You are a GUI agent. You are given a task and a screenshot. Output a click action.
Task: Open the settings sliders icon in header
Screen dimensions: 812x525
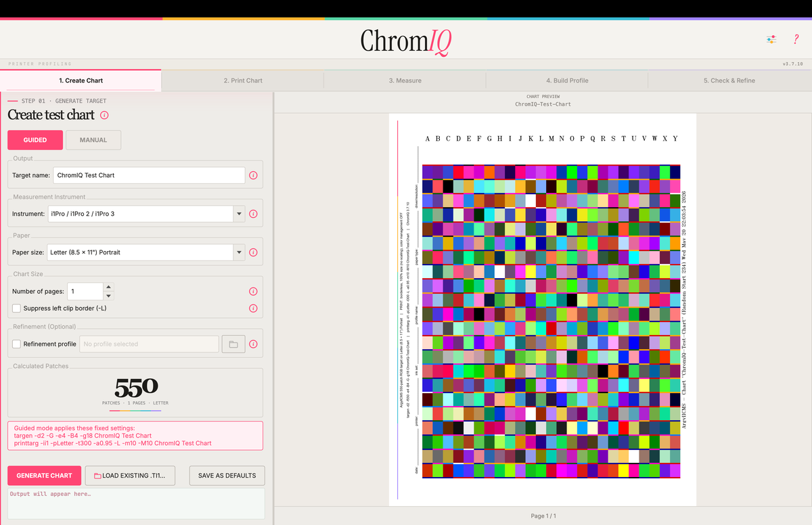pos(771,39)
